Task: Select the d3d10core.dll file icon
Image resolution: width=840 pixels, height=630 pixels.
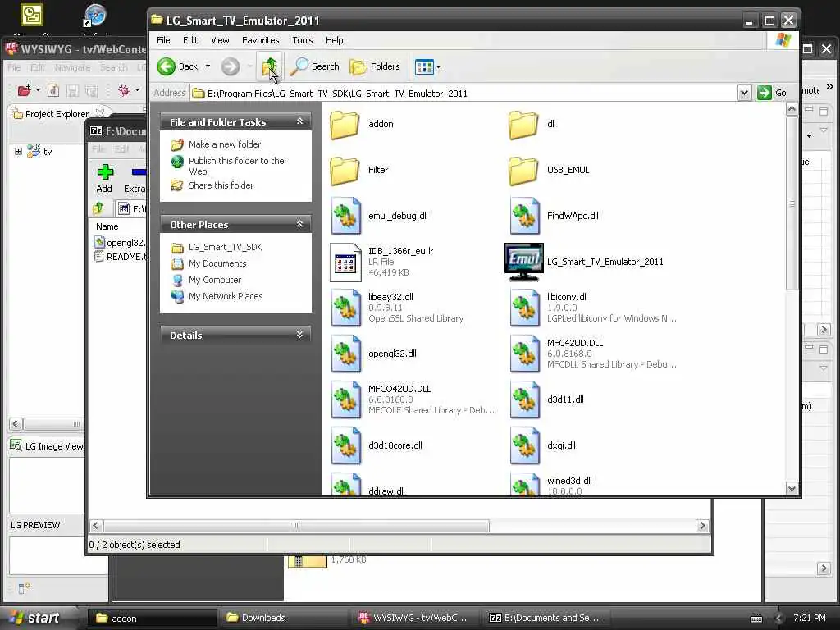Action: tap(345, 445)
